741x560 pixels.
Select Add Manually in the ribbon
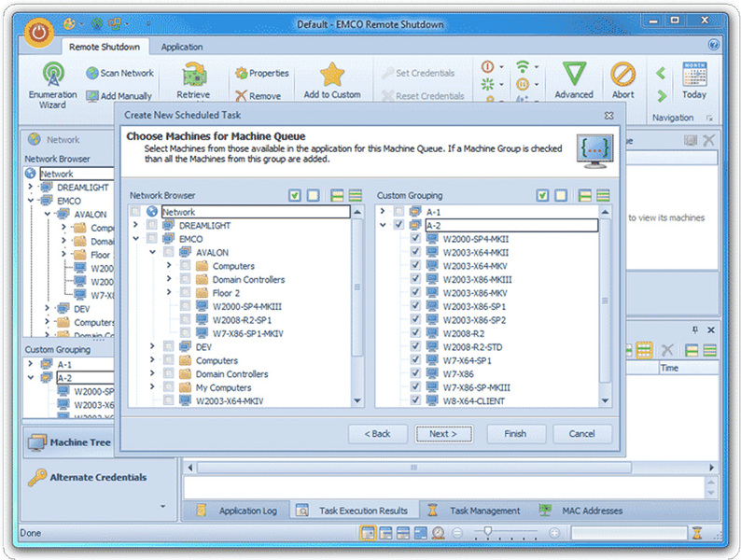pyautogui.click(x=119, y=96)
